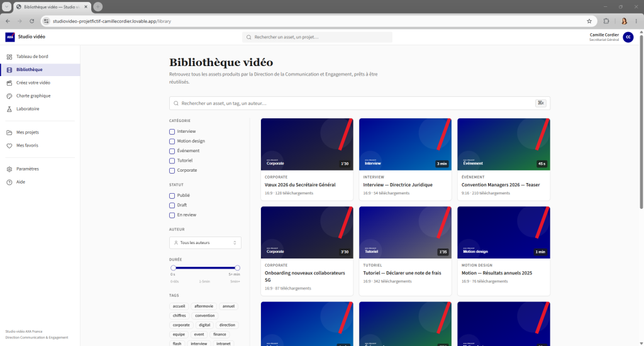Click the magnifier icon in library search
Viewport: 644px width, 346px height.
(x=176, y=104)
